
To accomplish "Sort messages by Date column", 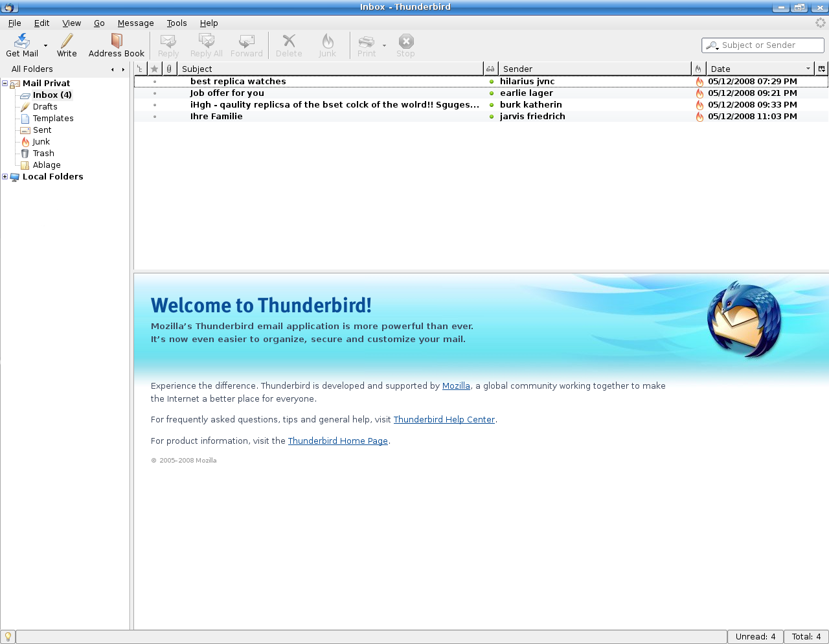I will 760,69.
